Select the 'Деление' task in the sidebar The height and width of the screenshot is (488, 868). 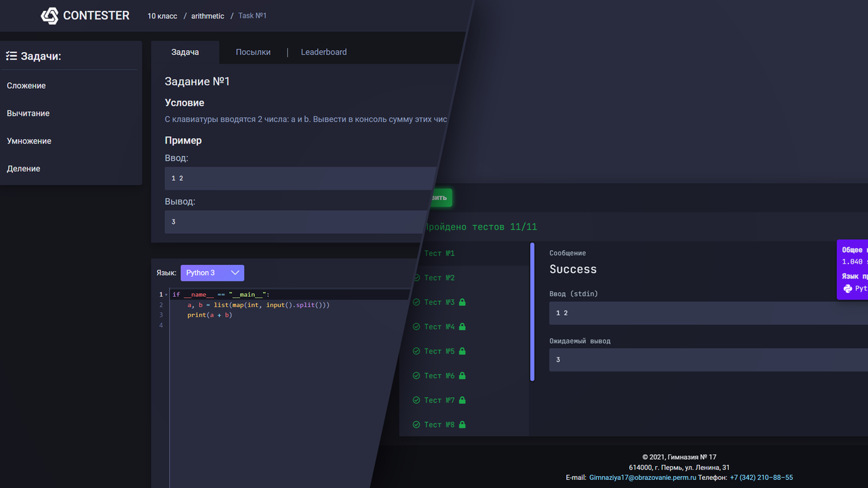click(24, 169)
